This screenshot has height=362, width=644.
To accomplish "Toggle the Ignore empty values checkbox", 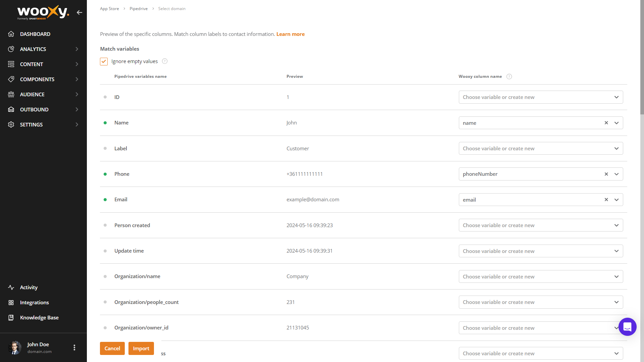I will (104, 61).
